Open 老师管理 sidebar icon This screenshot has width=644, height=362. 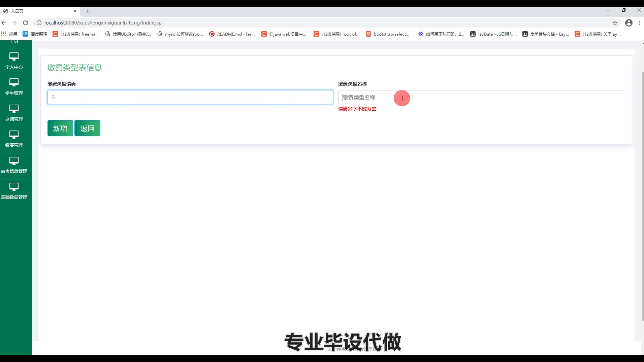click(x=14, y=109)
